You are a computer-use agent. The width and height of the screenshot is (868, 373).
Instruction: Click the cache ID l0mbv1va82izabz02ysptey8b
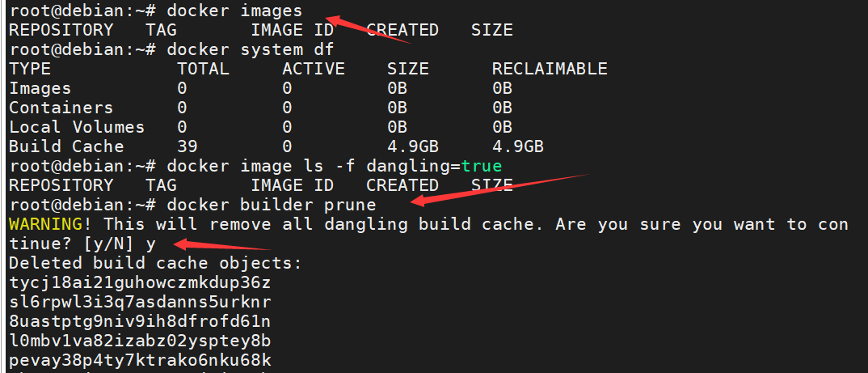140,341
